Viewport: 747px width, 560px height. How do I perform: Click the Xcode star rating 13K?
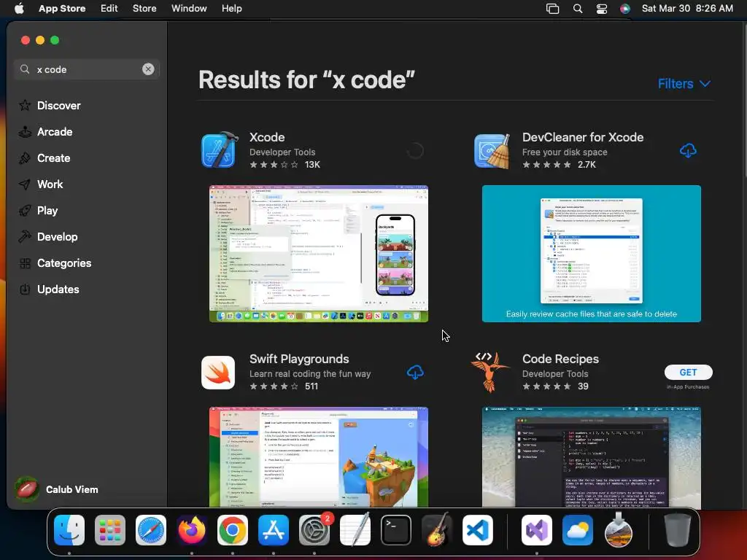[285, 165]
